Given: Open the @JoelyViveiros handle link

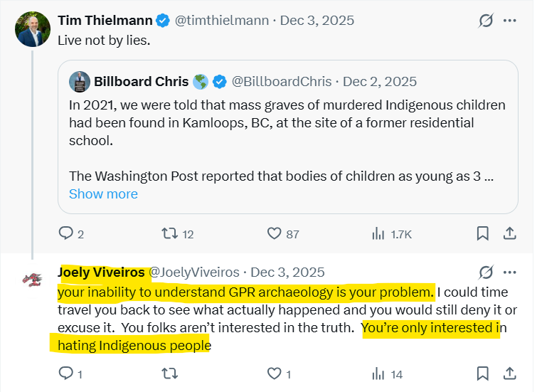Looking at the screenshot, I should point(193,272).
